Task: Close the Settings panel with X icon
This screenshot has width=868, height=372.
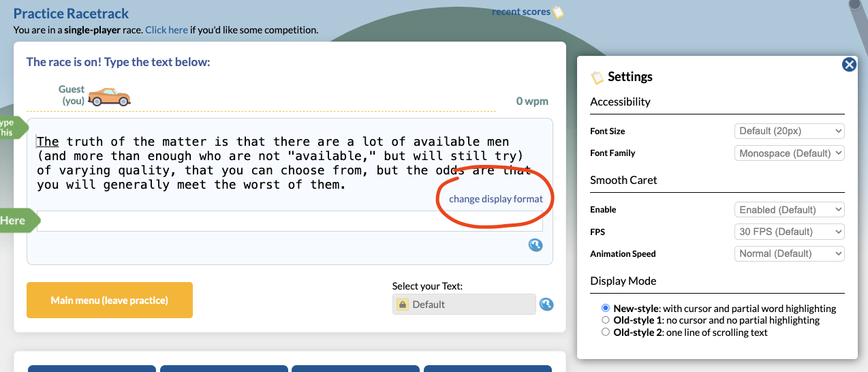Action: tap(849, 65)
